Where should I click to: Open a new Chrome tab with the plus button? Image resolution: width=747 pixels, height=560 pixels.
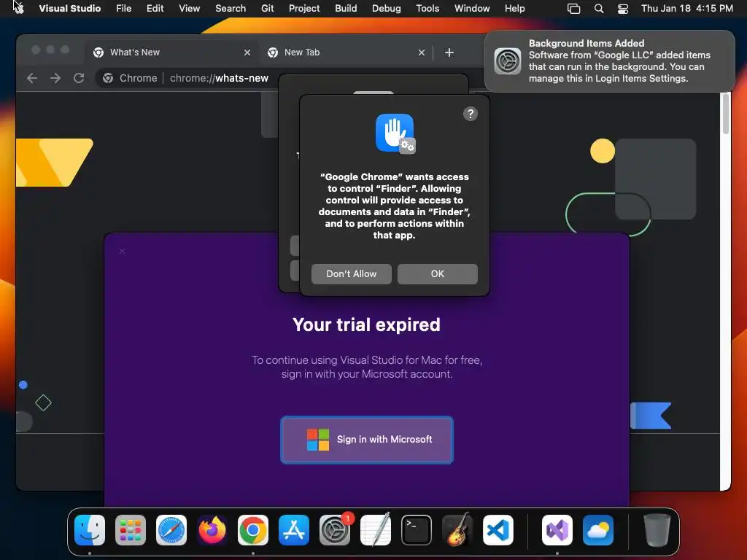[449, 52]
